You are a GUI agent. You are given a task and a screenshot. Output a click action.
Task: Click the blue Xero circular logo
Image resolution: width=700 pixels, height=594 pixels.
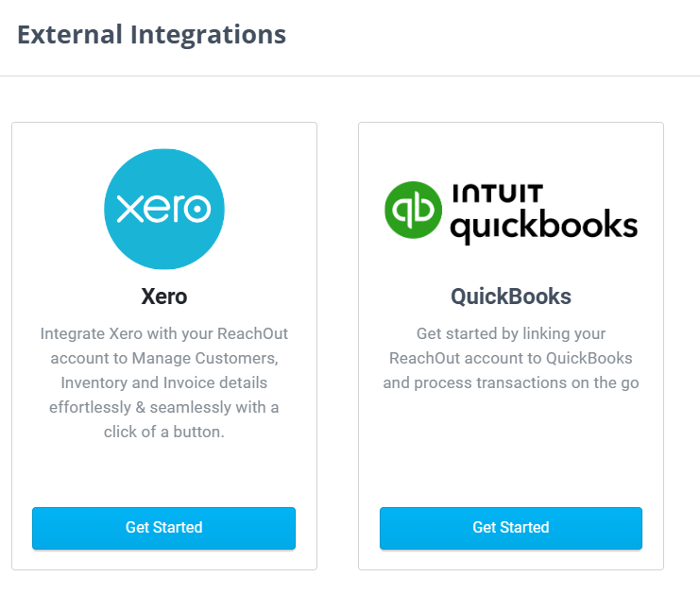tap(164, 209)
